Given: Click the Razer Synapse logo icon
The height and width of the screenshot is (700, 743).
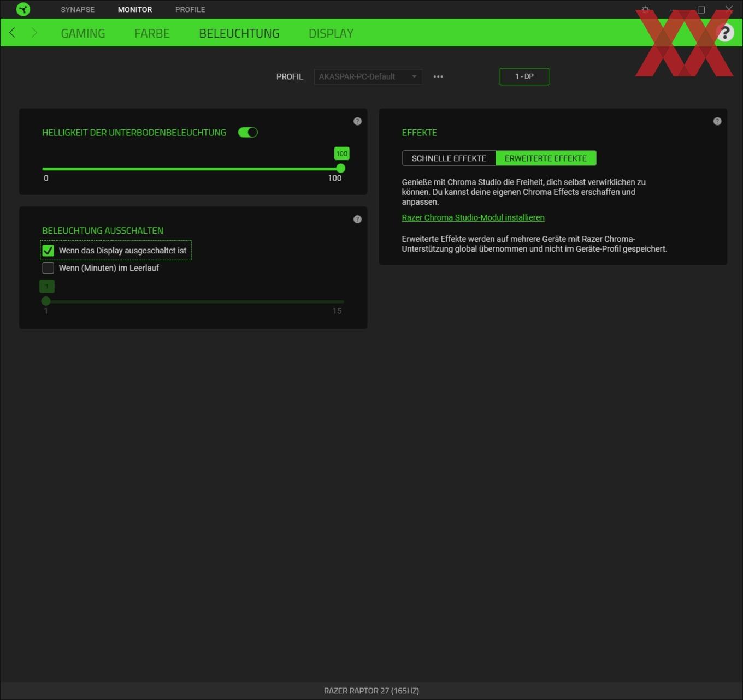Looking at the screenshot, I should [23, 9].
